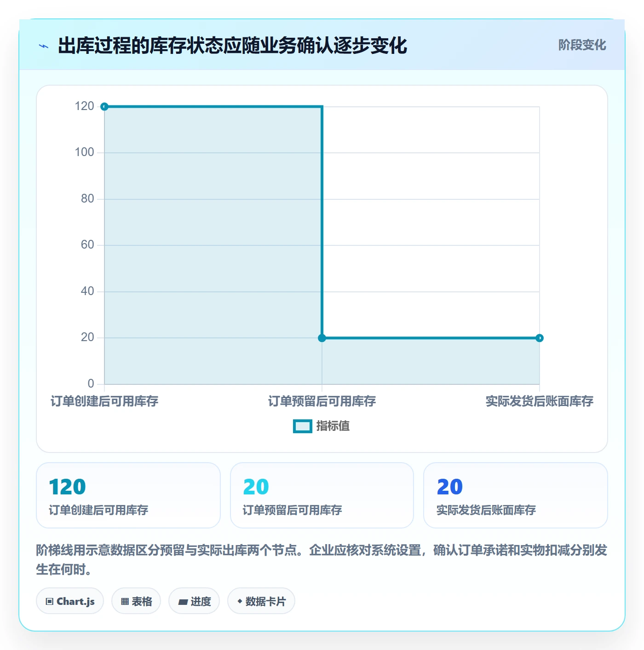Select the data point at value 120
Viewport: 644px width, 650px height.
pyautogui.click(x=104, y=107)
